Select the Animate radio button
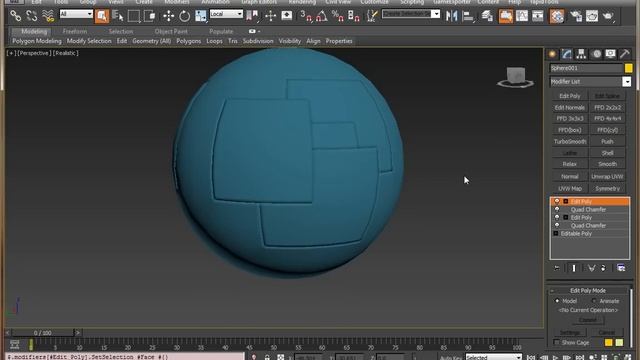Image resolution: width=640 pixels, height=360 pixels. 594,301
